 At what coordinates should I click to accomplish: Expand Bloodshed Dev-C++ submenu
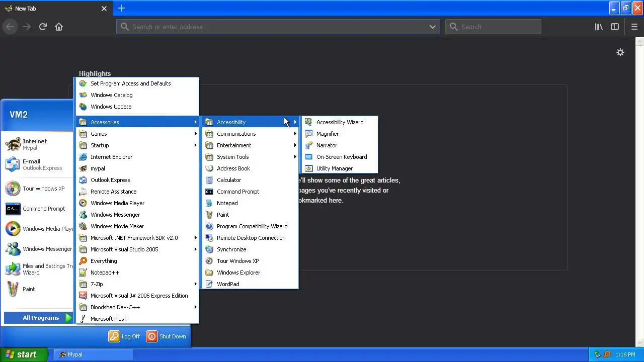coord(137,307)
